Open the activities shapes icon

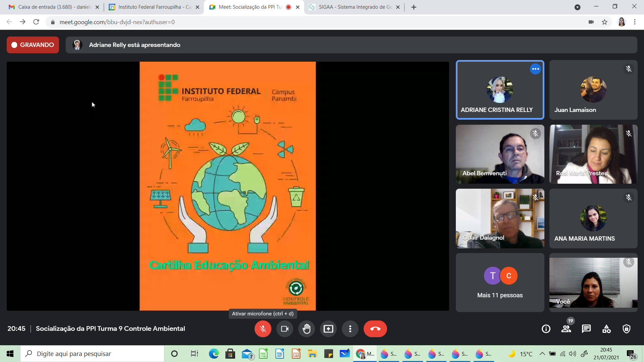[606, 329]
